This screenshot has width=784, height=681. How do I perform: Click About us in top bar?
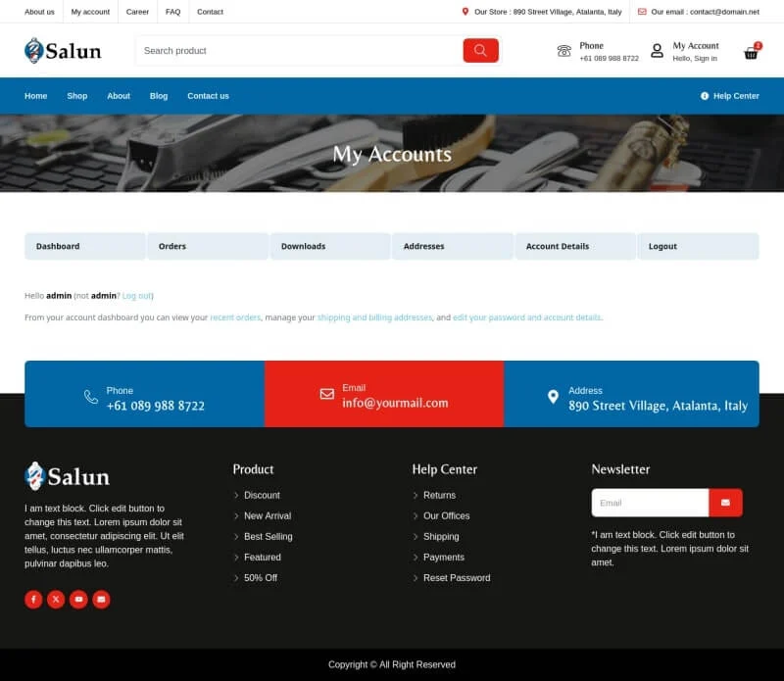(39, 12)
